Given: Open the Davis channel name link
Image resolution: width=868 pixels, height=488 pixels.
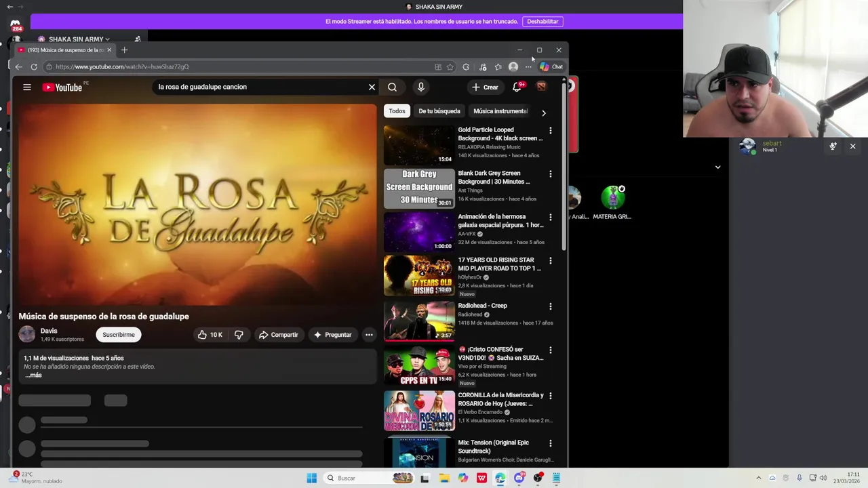Looking at the screenshot, I should pyautogui.click(x=49, y=331).
